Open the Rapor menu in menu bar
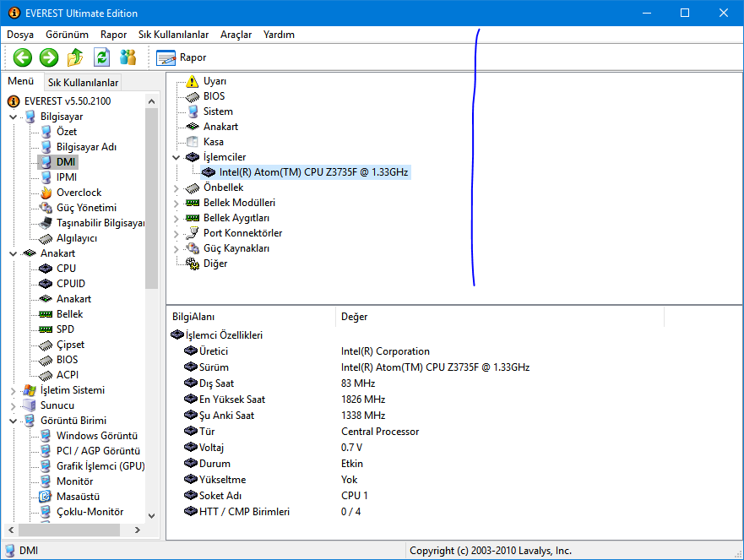Viewport: 744px width, 560px height. click(113, 35)
